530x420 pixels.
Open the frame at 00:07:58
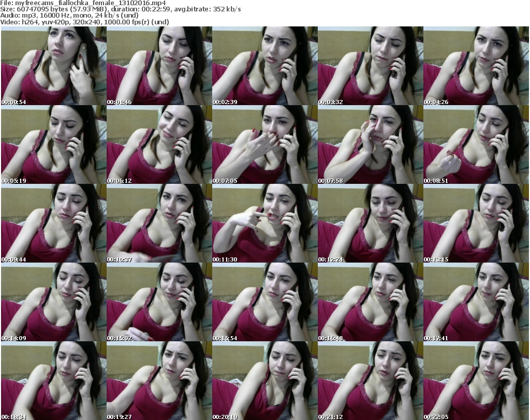(x=371, y=144)
